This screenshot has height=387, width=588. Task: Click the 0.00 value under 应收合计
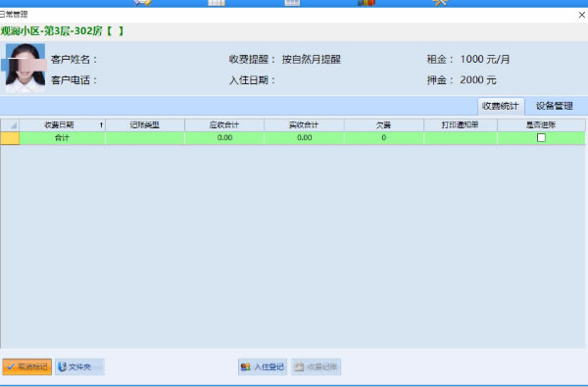point(224,137)
